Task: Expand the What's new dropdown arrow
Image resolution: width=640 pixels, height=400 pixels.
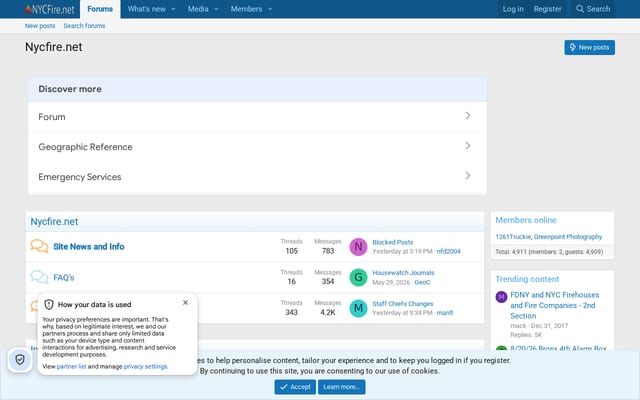Action: (x=173, y=9)
